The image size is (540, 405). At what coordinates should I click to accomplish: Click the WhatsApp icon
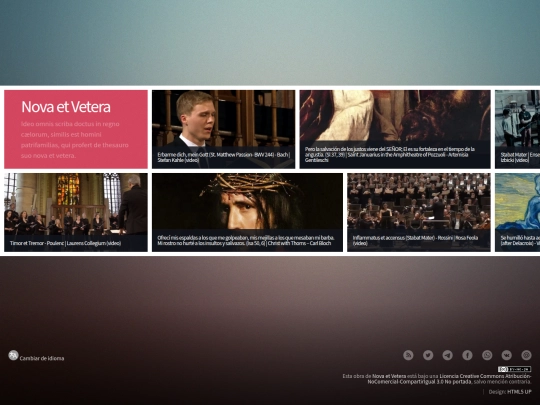(x=487, y=355)
